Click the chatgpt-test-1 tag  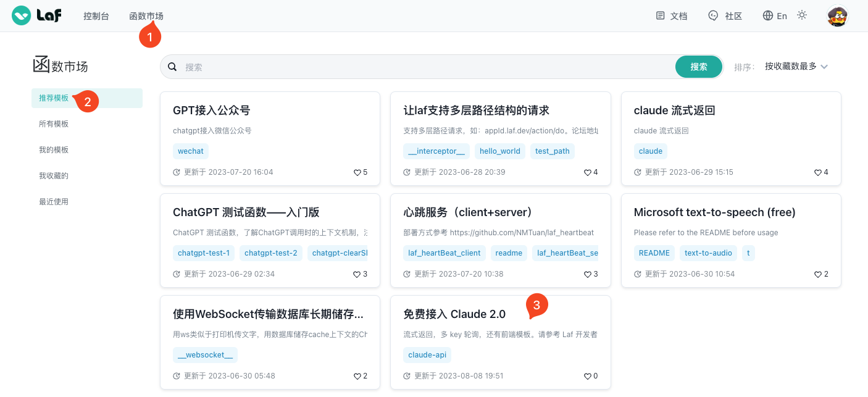click(204, 253)
